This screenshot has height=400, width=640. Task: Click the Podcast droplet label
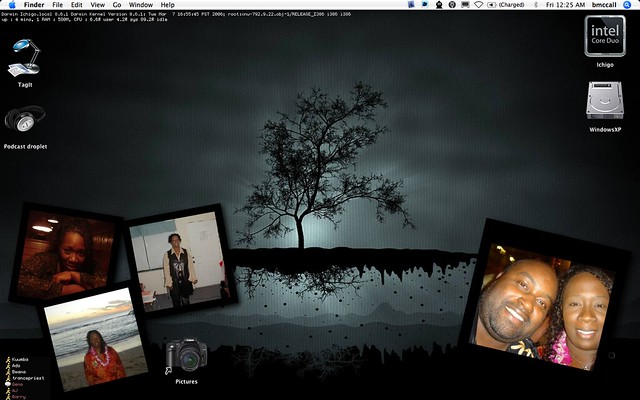click(x=25, y=147)
